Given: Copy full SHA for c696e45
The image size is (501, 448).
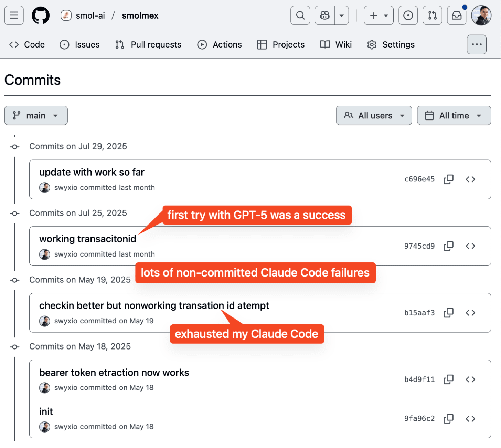Looking at the screenshot, I should click(x=449, y=179).
